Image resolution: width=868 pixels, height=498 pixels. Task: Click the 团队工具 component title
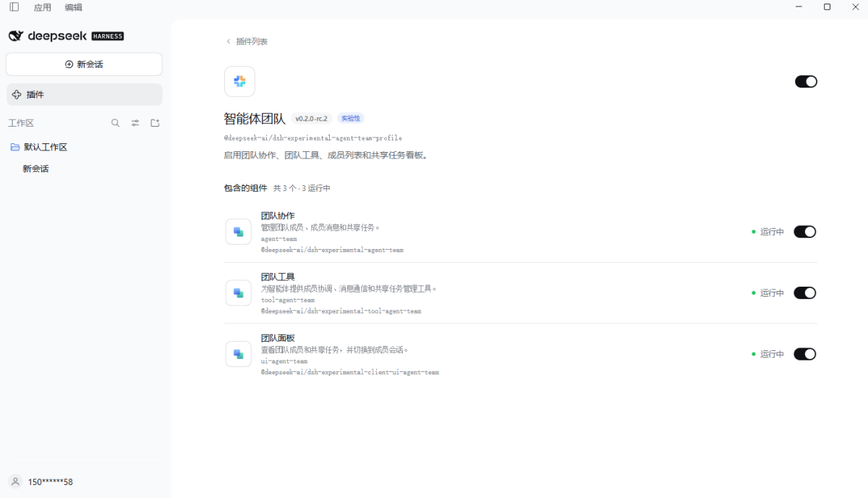point(278,277)
